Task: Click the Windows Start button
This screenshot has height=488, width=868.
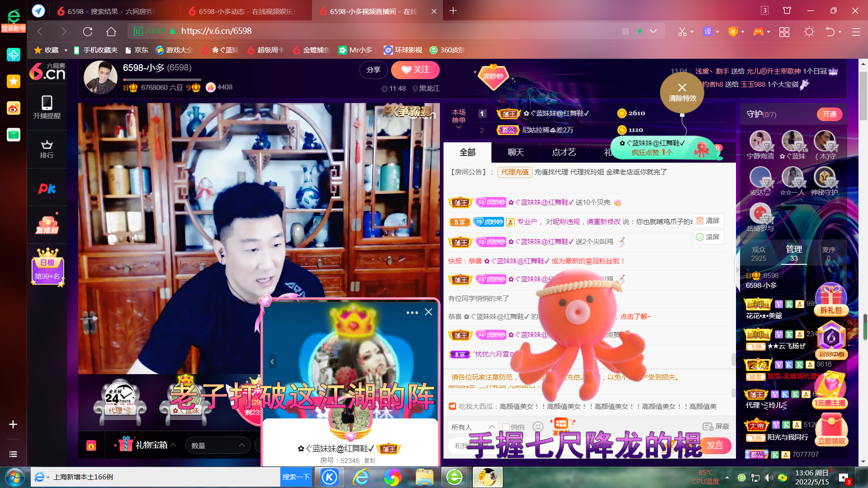Action: [14, 477]
